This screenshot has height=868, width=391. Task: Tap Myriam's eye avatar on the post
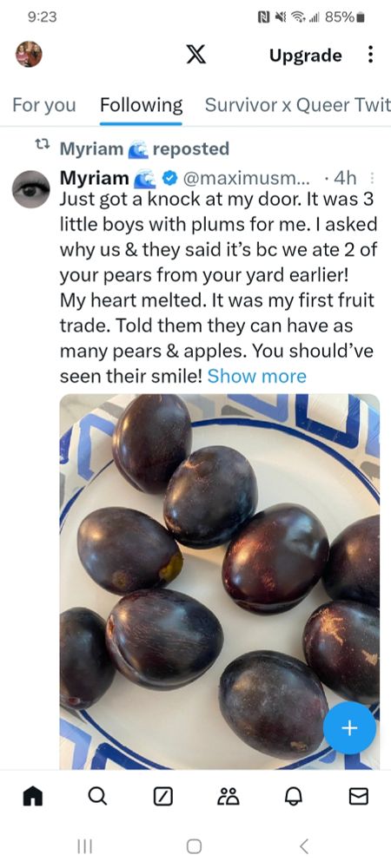pyautogui.click(x=31, y=189)
